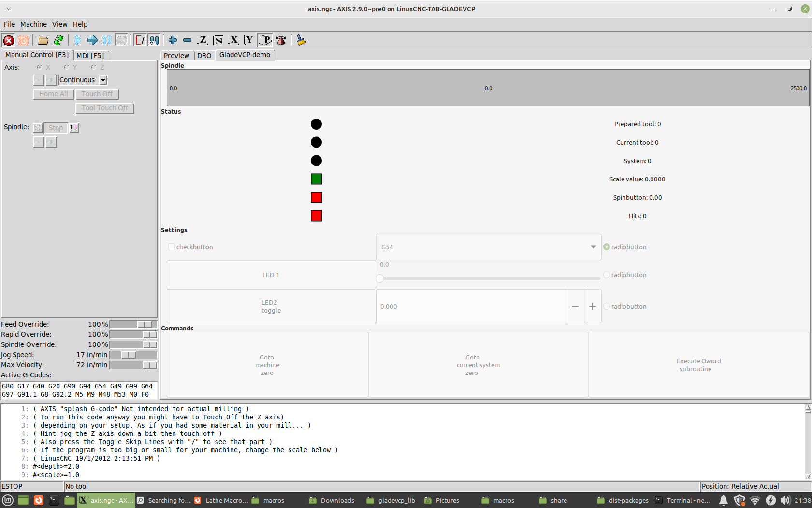Select rotated Z view icon

[218, 40]
